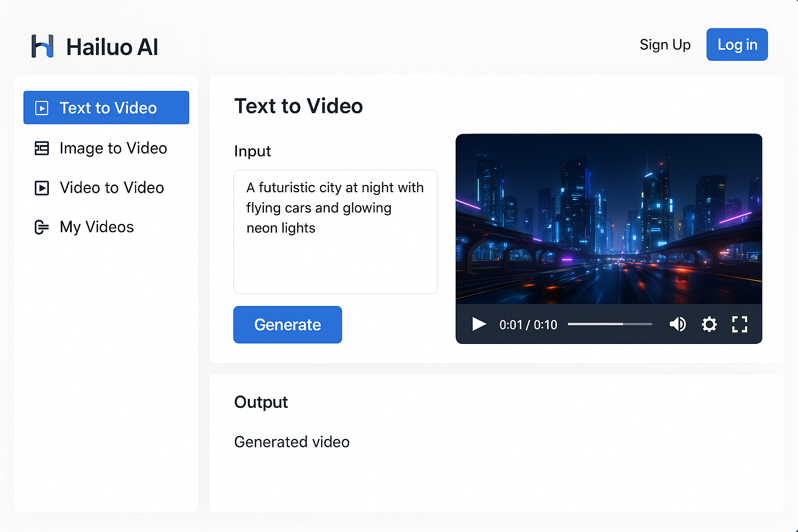This screenshot has width=798, height=532.
Task: Click the icon left of Image to Video
Action: click(42, 149)
